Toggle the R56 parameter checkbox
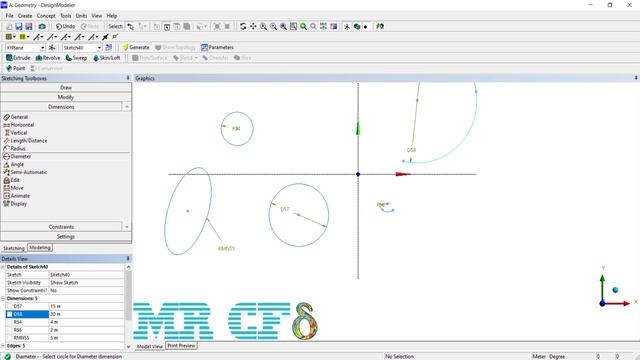This screenshot has width=640, height=360. [x=9, y=330]
